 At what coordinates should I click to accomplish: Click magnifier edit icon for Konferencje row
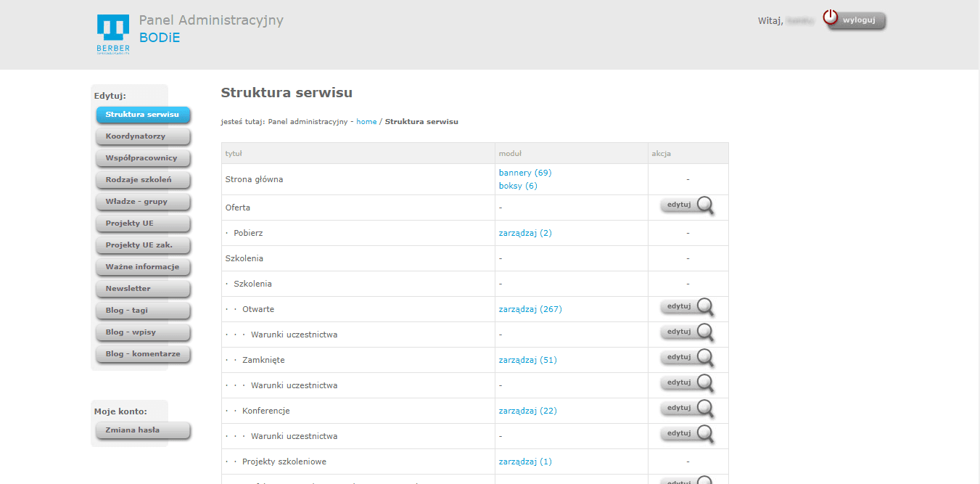click(704, 409)
